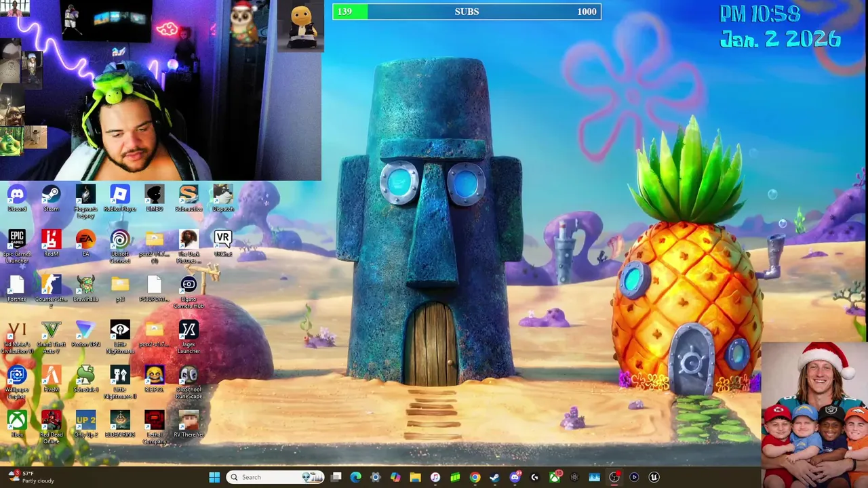Select the FiveM desktop icon

point(51,380)
